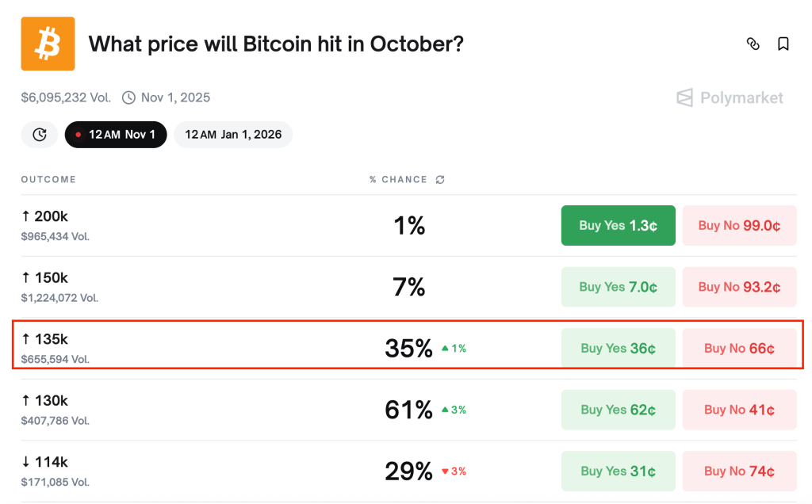Buy No on 150k at 93.2¢
The image size is (812, 504).
tap(739, 287)
